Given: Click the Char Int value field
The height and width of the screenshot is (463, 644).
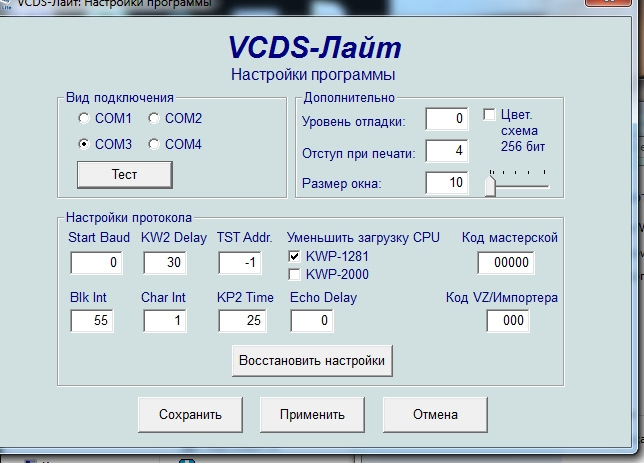Looking at the screenshot, I should [x=164, y=320].
